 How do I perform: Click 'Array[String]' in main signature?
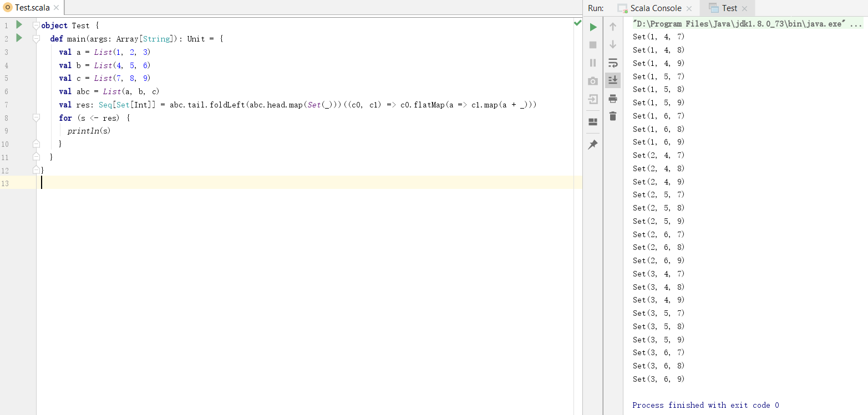pos(145,39)
